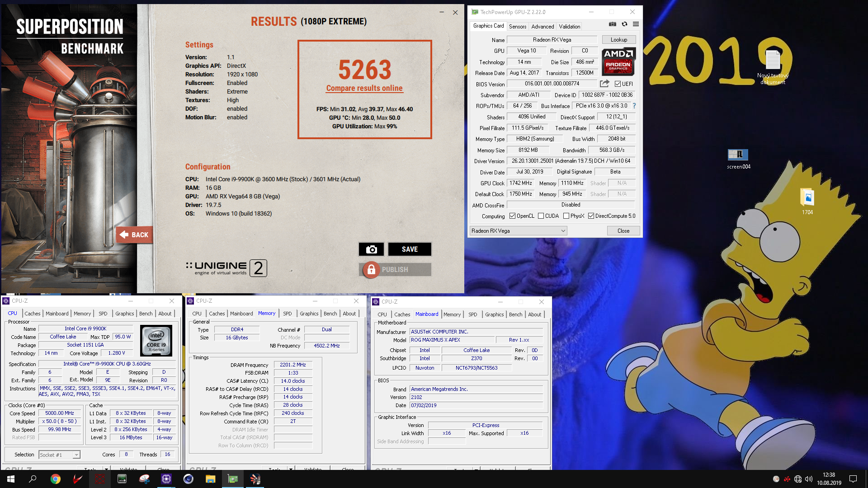
Task: Toggle the PhysX checkbox
Action: pyautogui.click(x=566, y=216)
